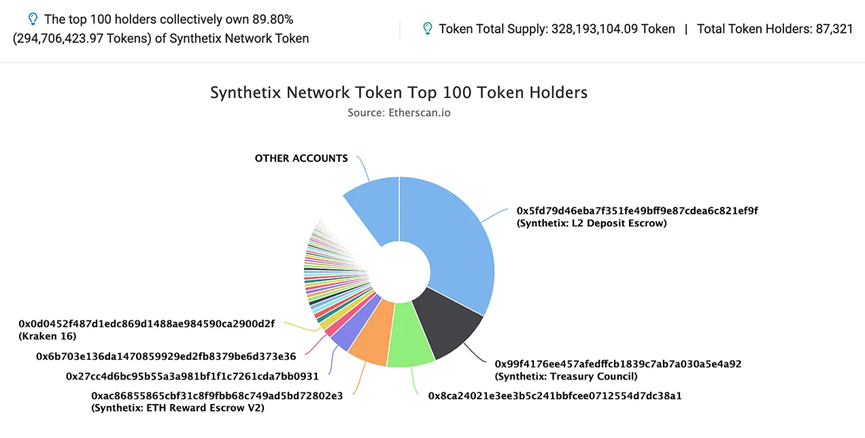Screen dimensions: 865x438
Task: Click the Synthetix: ETH Reward Escrow V2 label
Action: tap(217, 402)
